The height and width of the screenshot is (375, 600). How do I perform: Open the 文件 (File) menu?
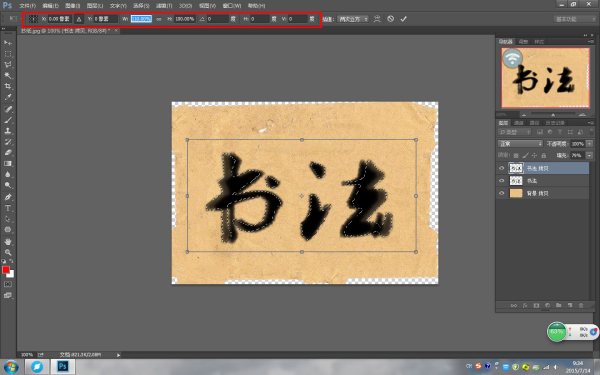(x=27, y=6)
